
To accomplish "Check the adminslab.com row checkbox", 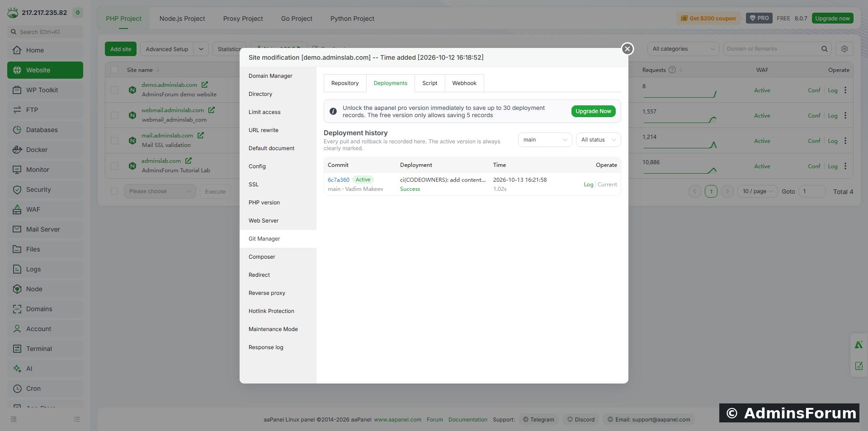I will click(x=114, y=166).
